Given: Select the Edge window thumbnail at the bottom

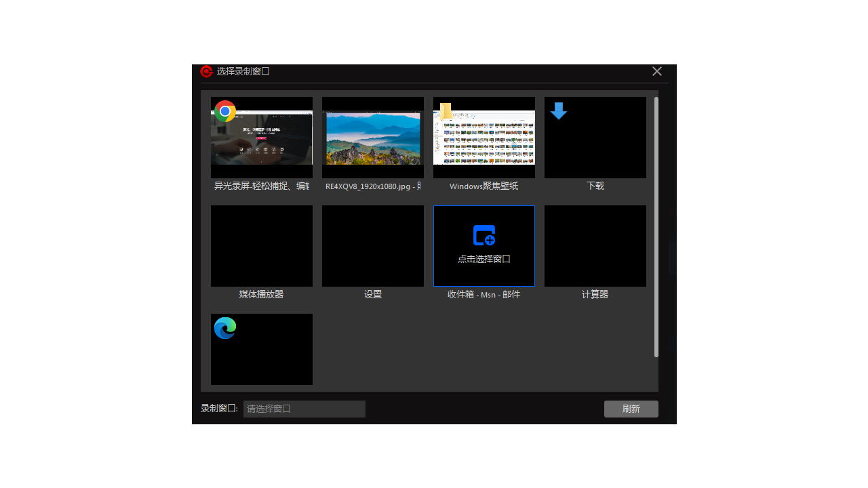Looking at the screenshot, I should [x=261, y=349].
